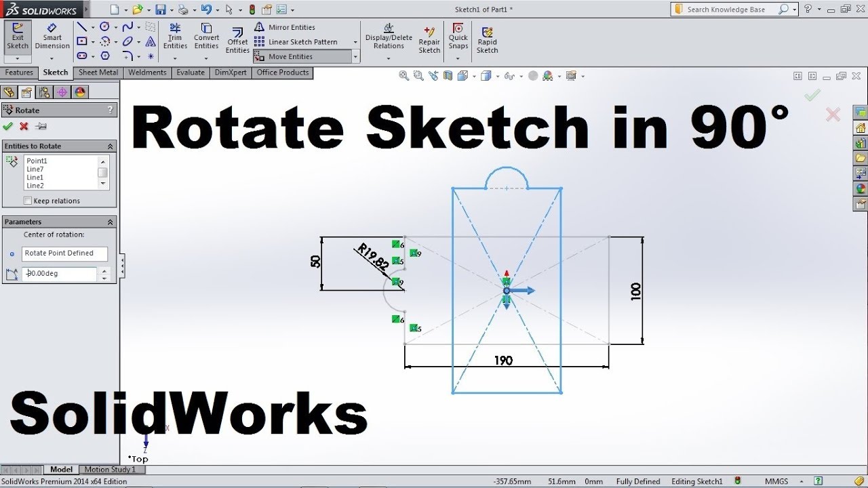Open the Motion Study 1 tab

[x=110, y=469]
